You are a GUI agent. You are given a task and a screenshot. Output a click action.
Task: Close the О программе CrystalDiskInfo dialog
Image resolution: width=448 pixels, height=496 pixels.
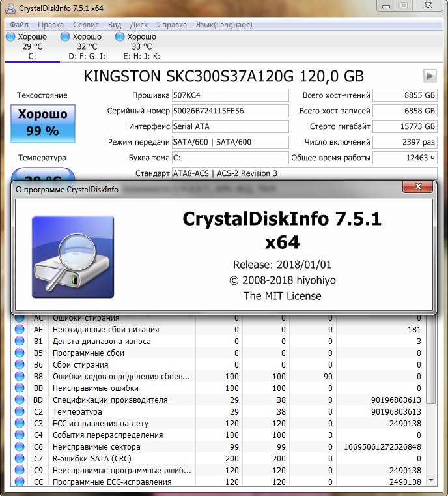(x=417, y=186)
